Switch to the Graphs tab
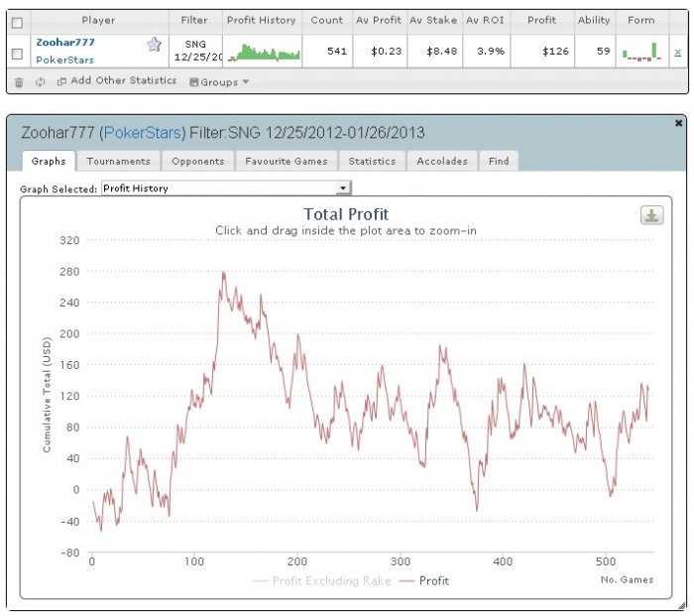 [x=49, y=162]
